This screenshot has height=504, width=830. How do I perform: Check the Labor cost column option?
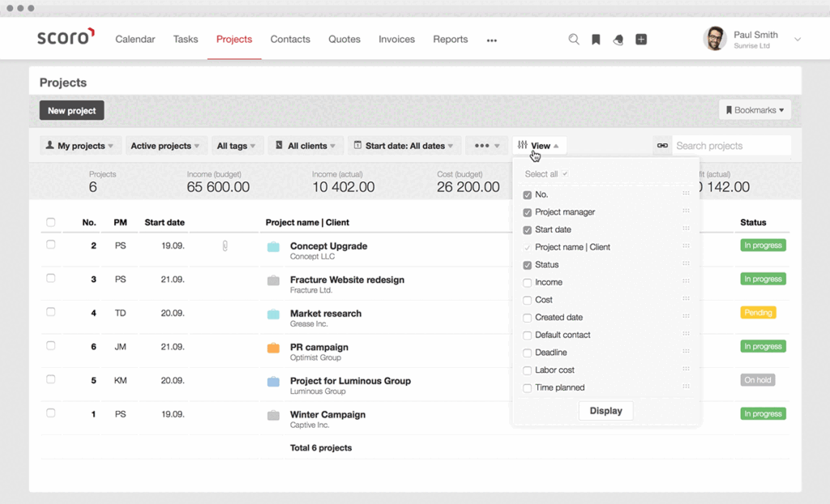coord(527,370)
